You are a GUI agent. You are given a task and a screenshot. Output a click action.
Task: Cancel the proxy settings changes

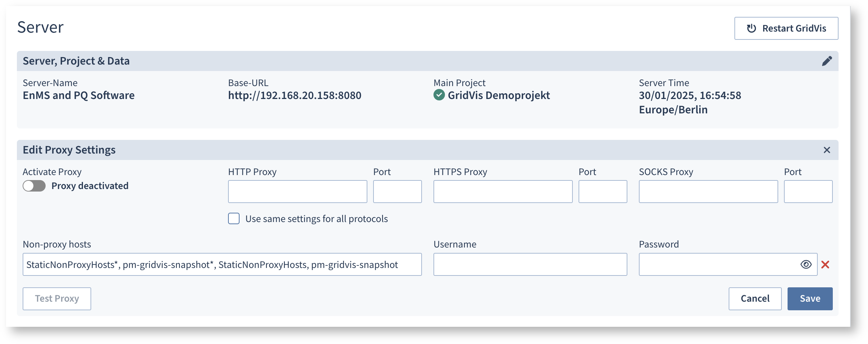755,298
